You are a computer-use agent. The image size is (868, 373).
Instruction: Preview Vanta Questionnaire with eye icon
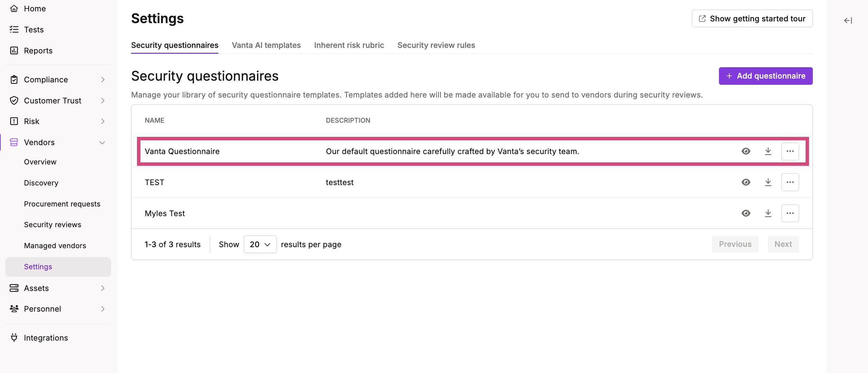coord(746,151)
